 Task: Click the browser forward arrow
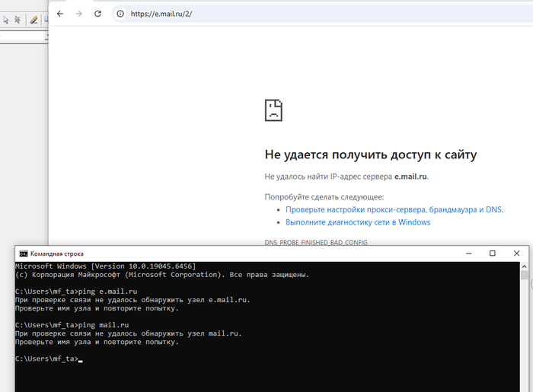pos(78,14)
